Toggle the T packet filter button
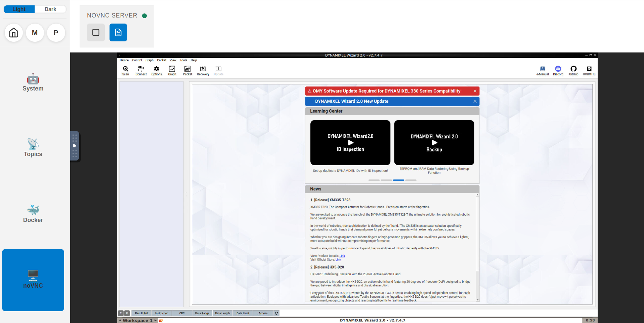Viewport: 644px width, 323px height. [x=121, y=313]
